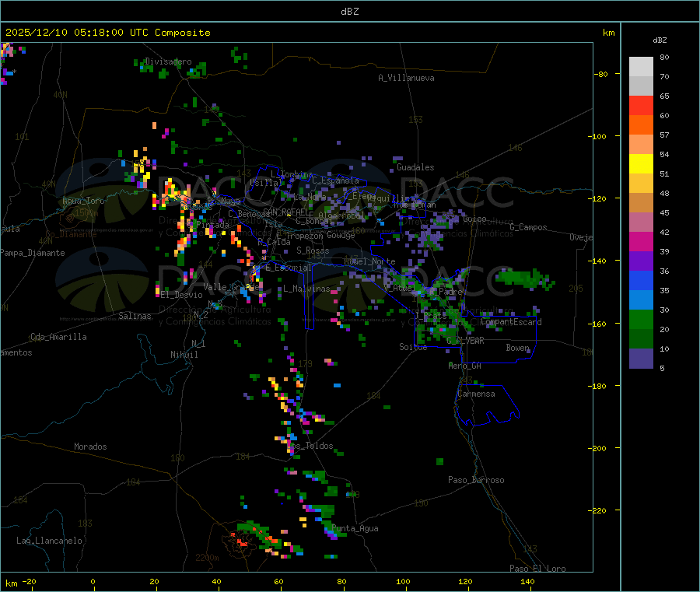The width and height of the screenshot is (700, 592).
Task: Click the Los_Toldos label
Action: click(x=311, y=446)
